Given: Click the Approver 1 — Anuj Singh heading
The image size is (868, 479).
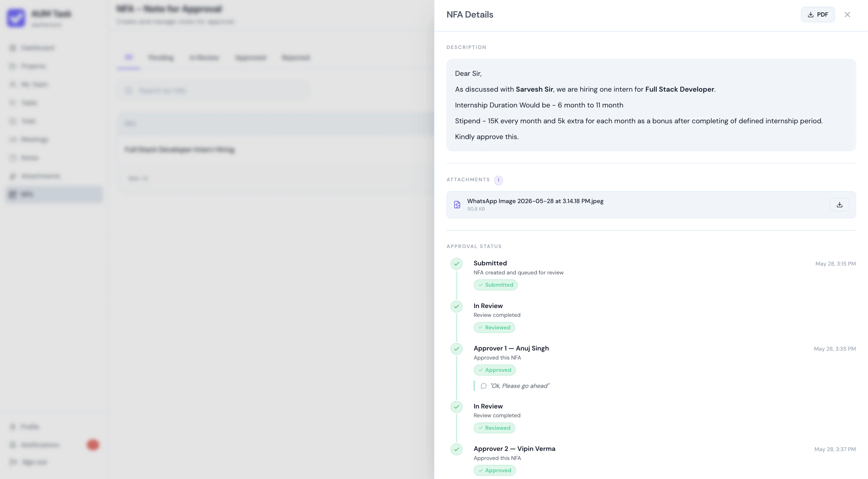Looking at the screenshot, I should click(x=511, y=348).
